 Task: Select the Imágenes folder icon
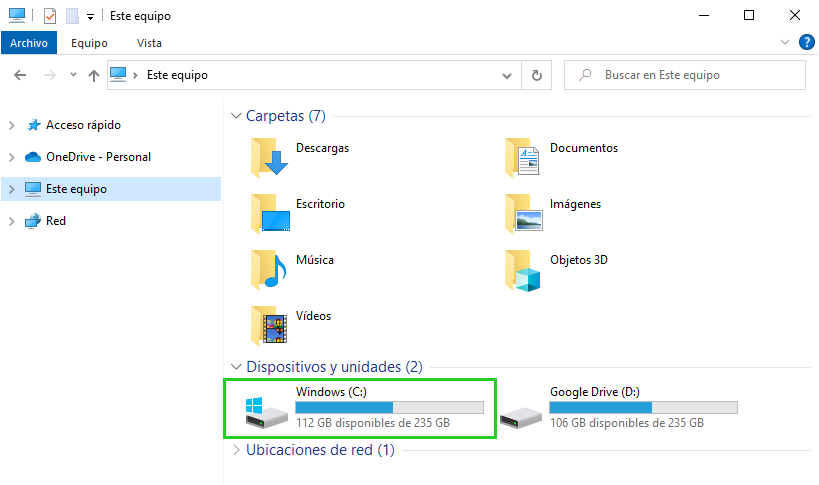524,213
